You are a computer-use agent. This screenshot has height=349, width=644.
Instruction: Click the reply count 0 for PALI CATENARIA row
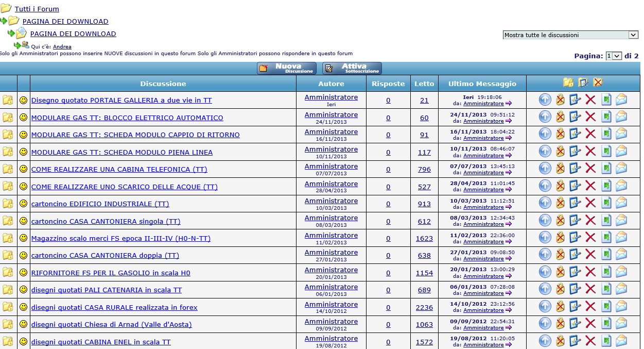coord(388,290)
